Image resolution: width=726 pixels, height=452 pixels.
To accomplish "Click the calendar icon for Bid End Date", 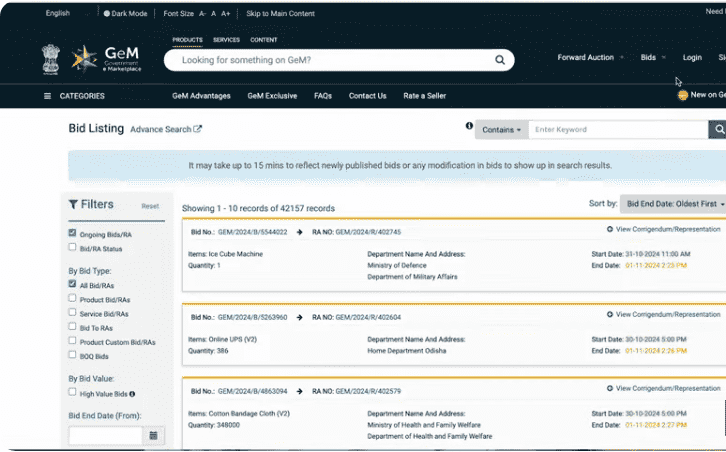I will [x=153, y=436].
